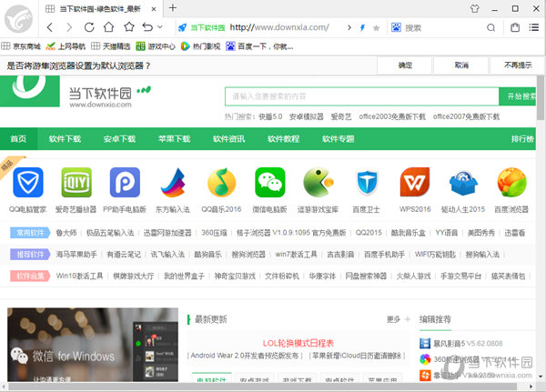
Task: Open the Win10激活工具 link
Action: tap(80, 276)
